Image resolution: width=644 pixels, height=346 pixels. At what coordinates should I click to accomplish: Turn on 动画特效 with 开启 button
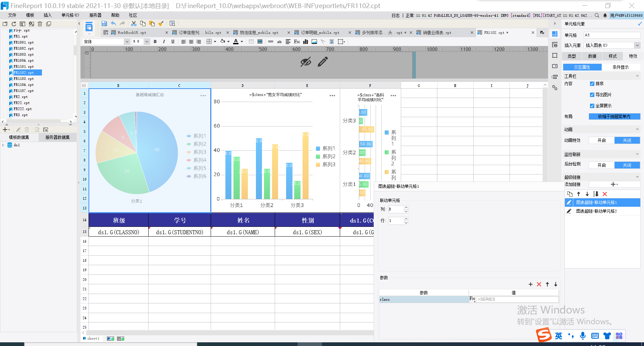601,140
